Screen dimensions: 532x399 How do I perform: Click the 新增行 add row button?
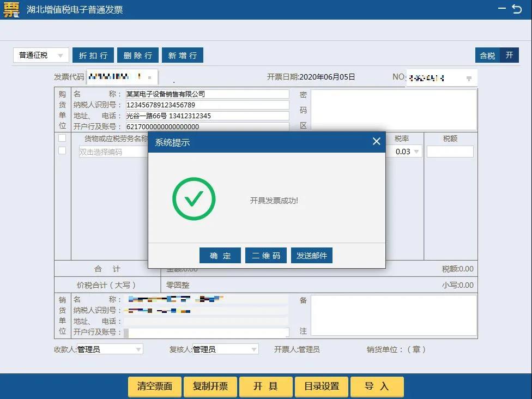(x=183, y=55)
